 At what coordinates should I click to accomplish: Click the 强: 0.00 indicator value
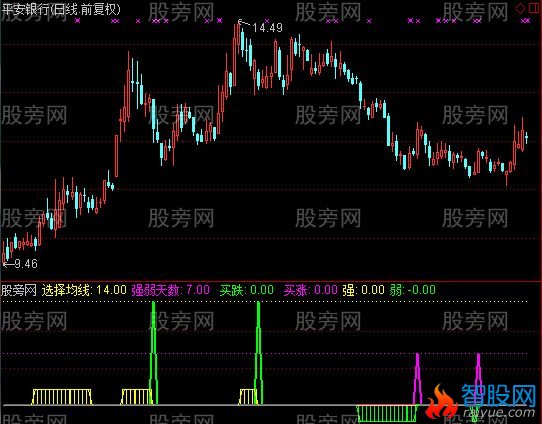tap(363, 290)
